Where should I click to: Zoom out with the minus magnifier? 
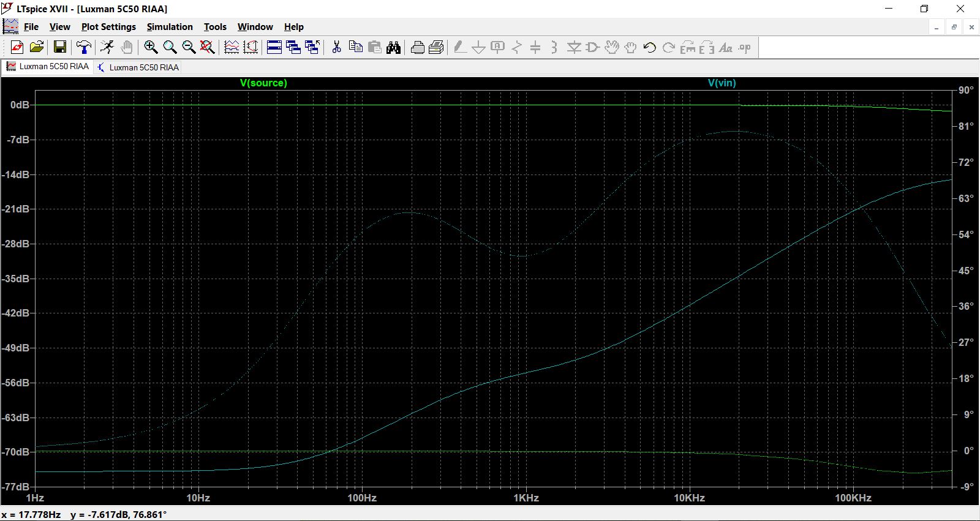[x=189, y=47]
